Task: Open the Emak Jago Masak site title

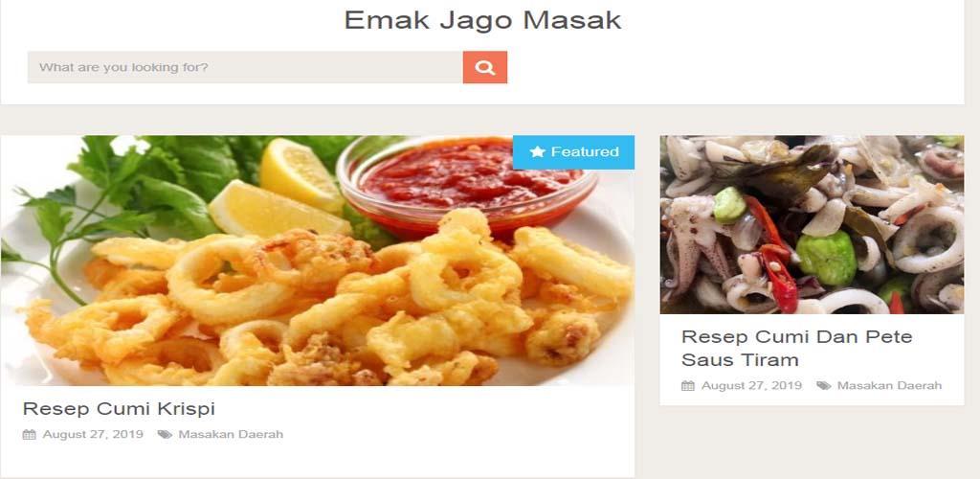Action: point(482,20)
